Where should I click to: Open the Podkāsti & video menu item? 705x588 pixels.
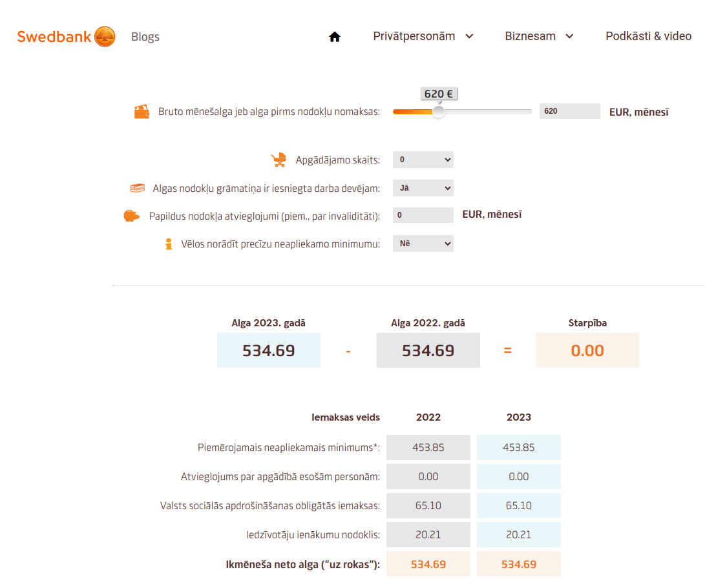[648, 36]
